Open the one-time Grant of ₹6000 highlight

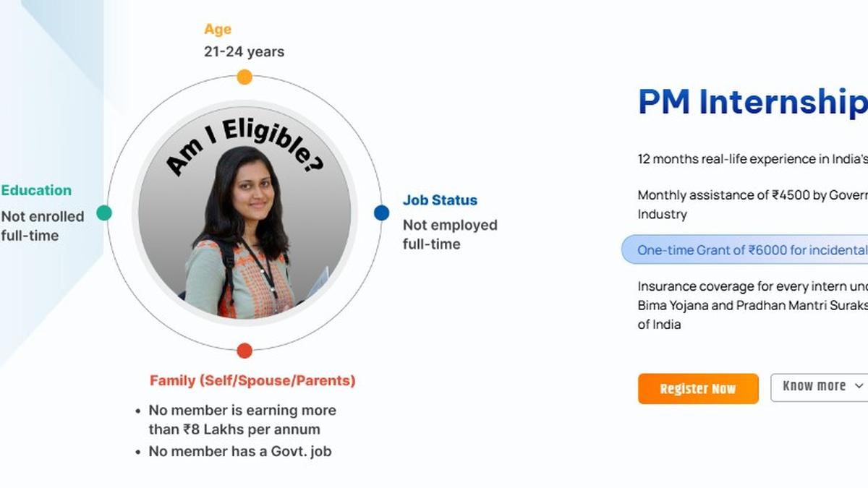(x=752, y=249)
